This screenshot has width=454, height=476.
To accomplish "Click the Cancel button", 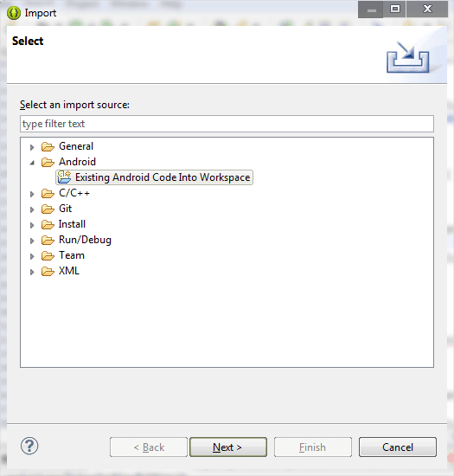I will [x=398, y=447].
